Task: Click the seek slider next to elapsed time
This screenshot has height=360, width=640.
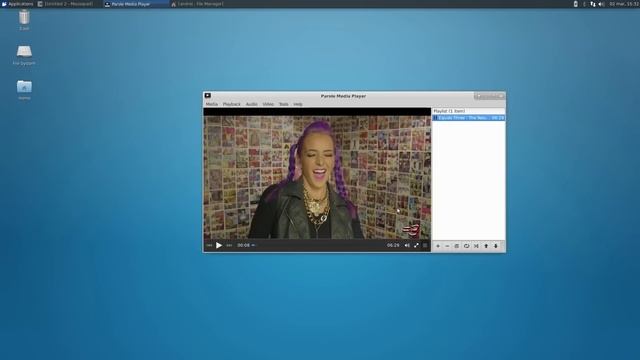Action: pyautogui.click(x=318, y=245)
